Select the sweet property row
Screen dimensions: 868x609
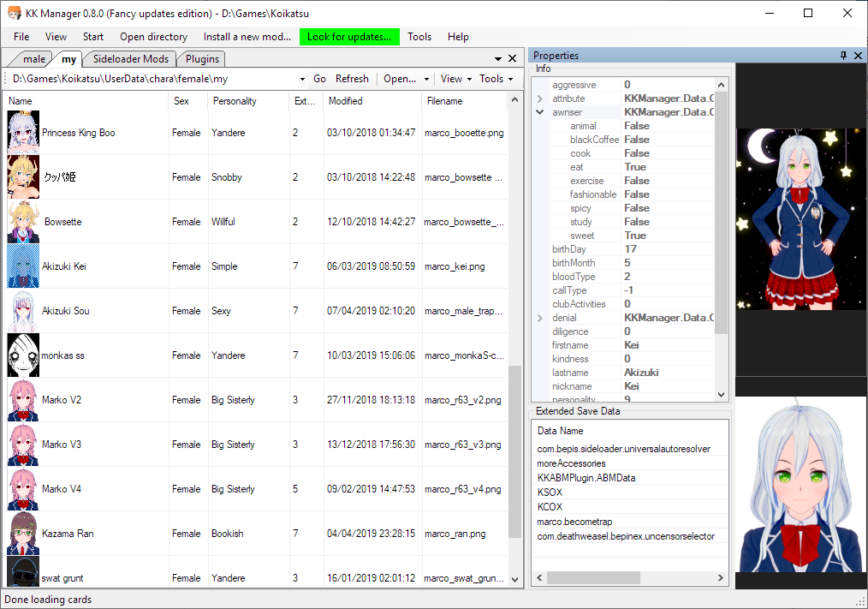[x=631, y=236]
